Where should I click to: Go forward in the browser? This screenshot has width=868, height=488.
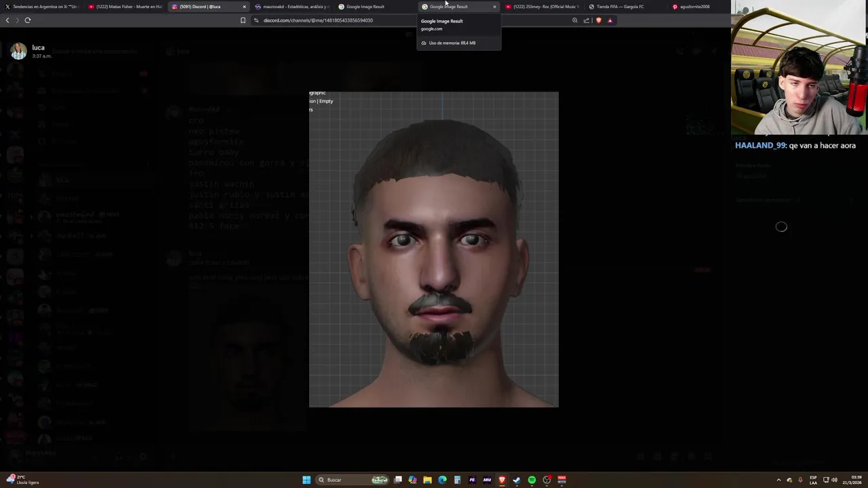(x=17, y=20)
